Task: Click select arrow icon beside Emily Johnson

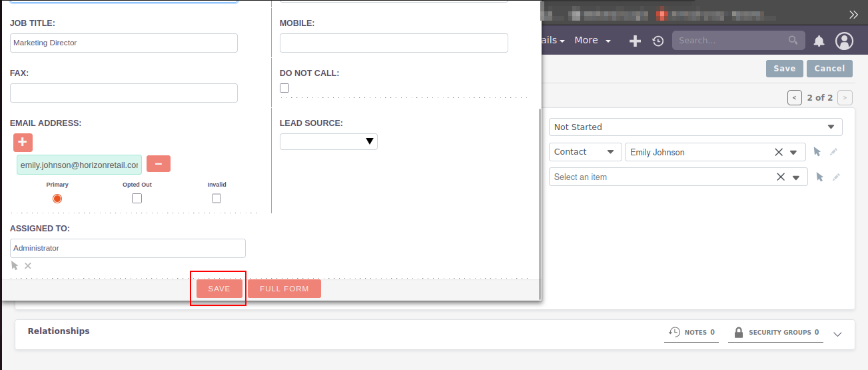Action: [x=818, y=152]
